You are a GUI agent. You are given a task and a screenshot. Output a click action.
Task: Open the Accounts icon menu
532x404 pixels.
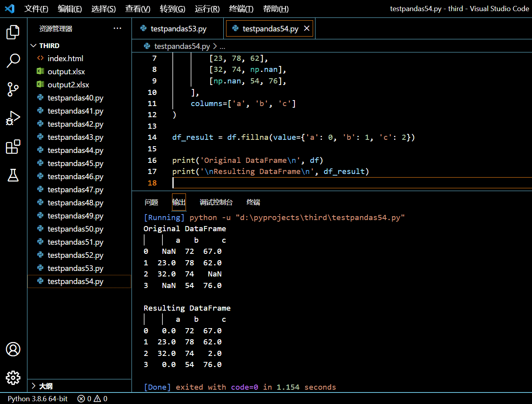[x=13, y=349]
